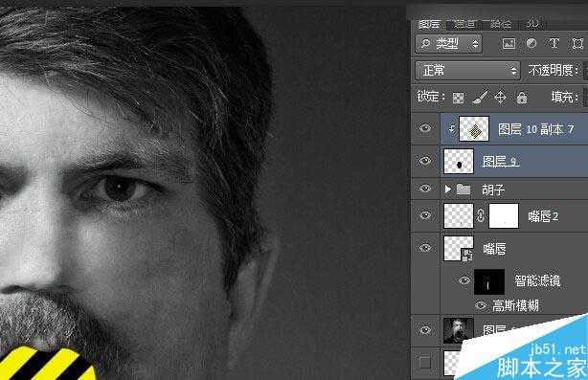Filter layers by pixel image type
The height and width of the screenshot is (380, 588).
(509, 44)
